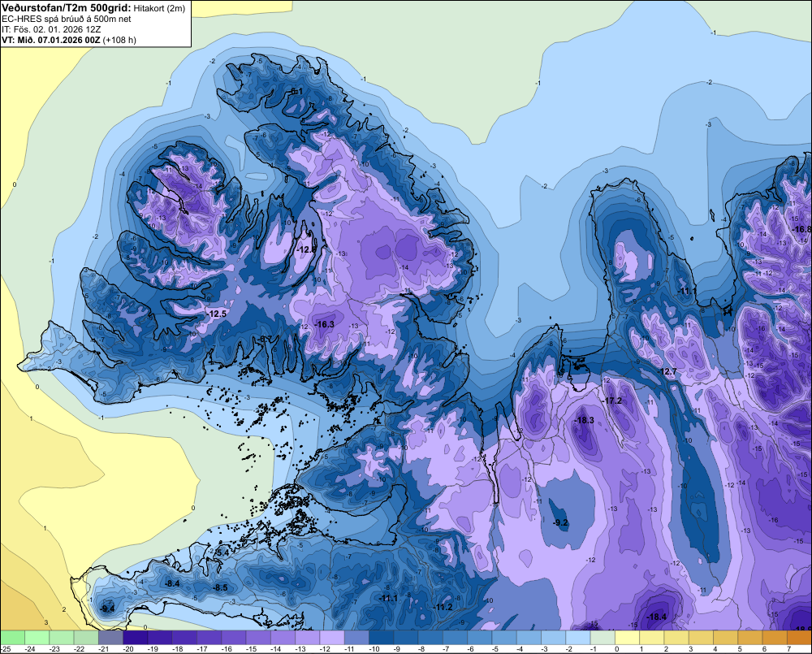The width and height of the screenshot is (812, 654).
Task: Click the -11.2 temperature value
Action: [x=443, y=608]
